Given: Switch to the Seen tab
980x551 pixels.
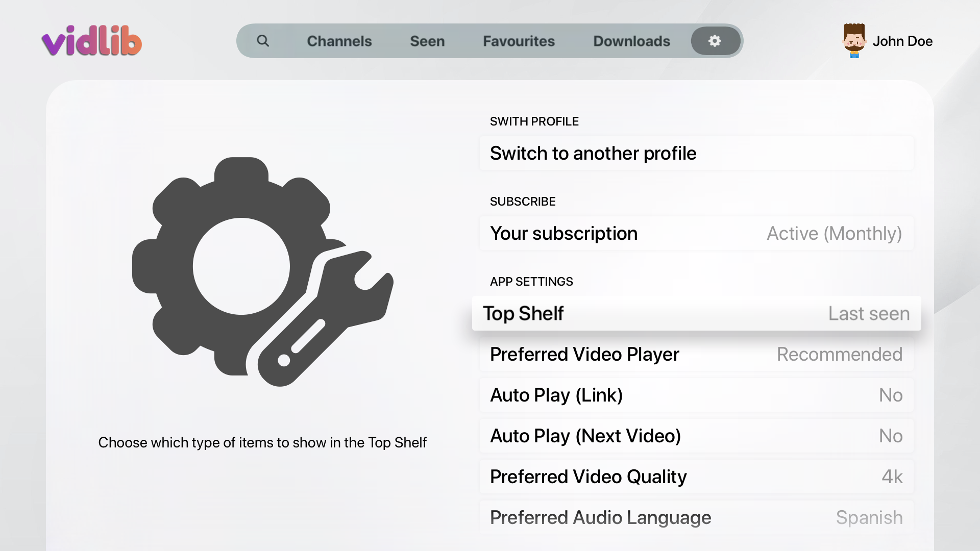Looking at the screenshot, I should click(x=427, y=41).
